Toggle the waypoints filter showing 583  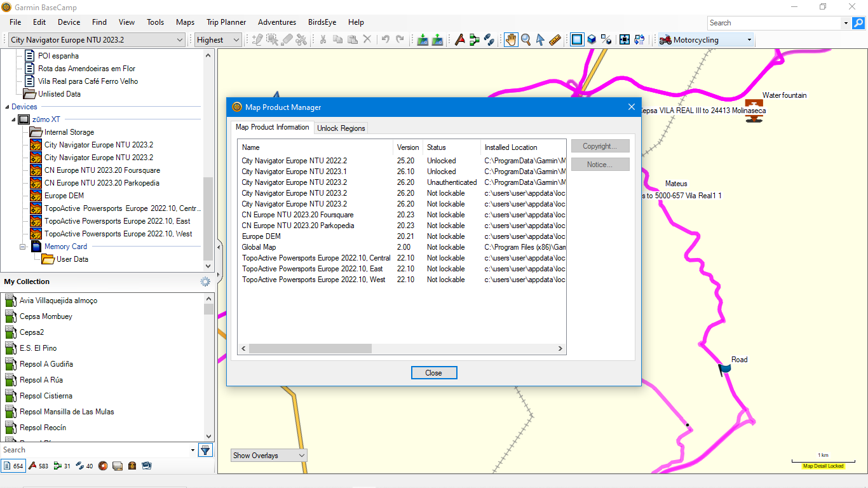coord(38,466)
